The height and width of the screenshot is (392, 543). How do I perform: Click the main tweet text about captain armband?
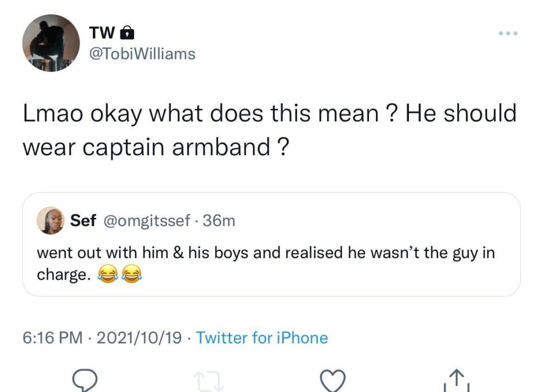point(269,130)
